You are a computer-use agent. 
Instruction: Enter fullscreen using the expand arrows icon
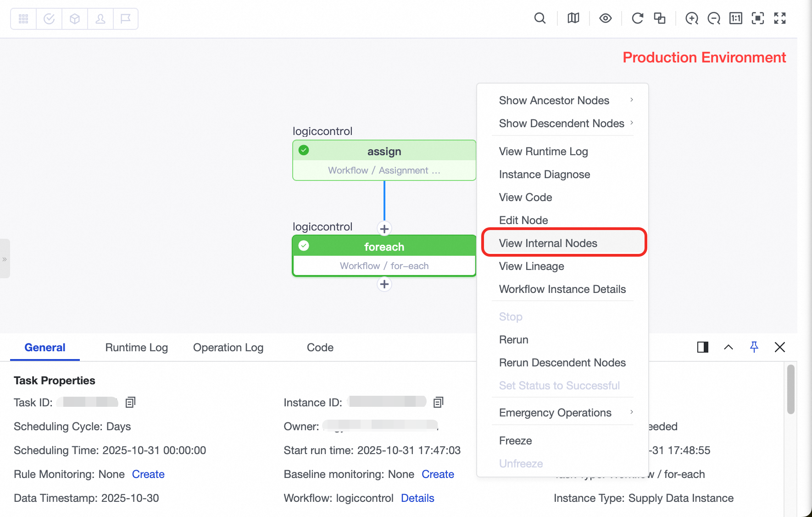(780, 18)
